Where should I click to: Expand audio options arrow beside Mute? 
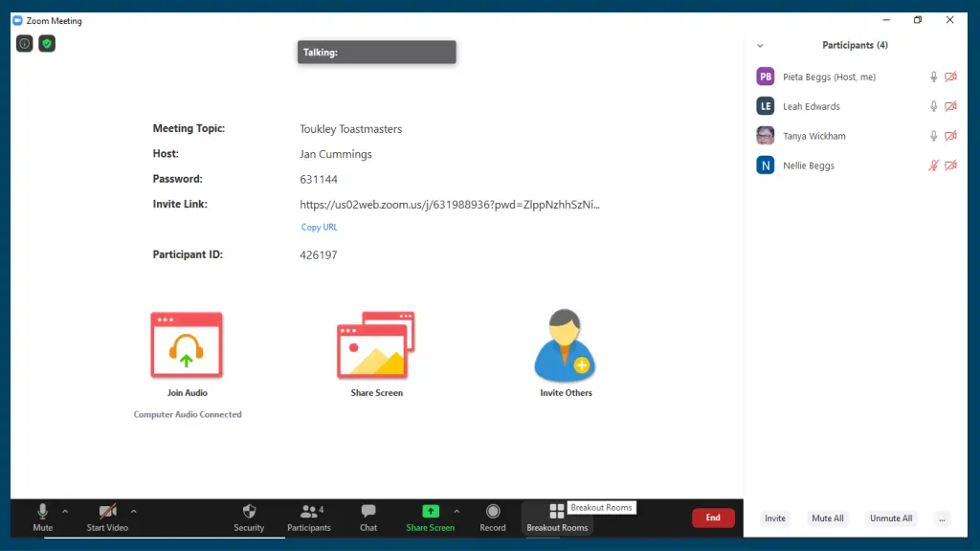coord(65,512)
